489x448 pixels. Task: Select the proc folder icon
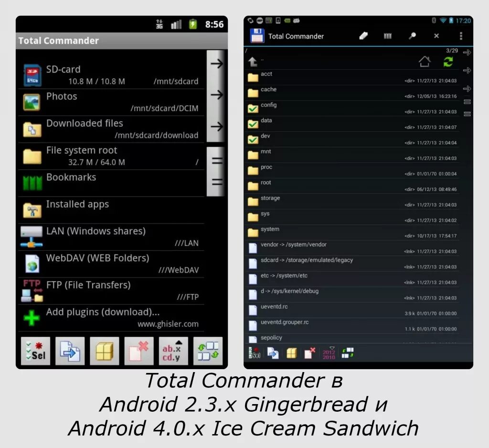coord(253,171)
